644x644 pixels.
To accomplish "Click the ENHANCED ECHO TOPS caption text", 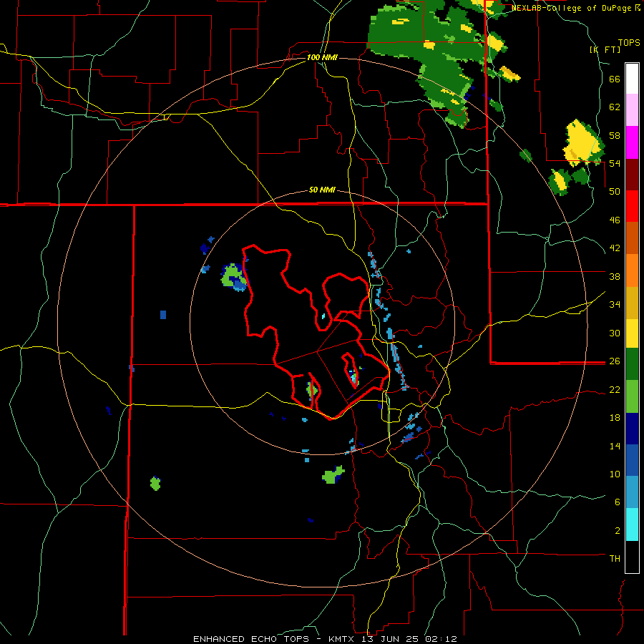I will [251, 639].
